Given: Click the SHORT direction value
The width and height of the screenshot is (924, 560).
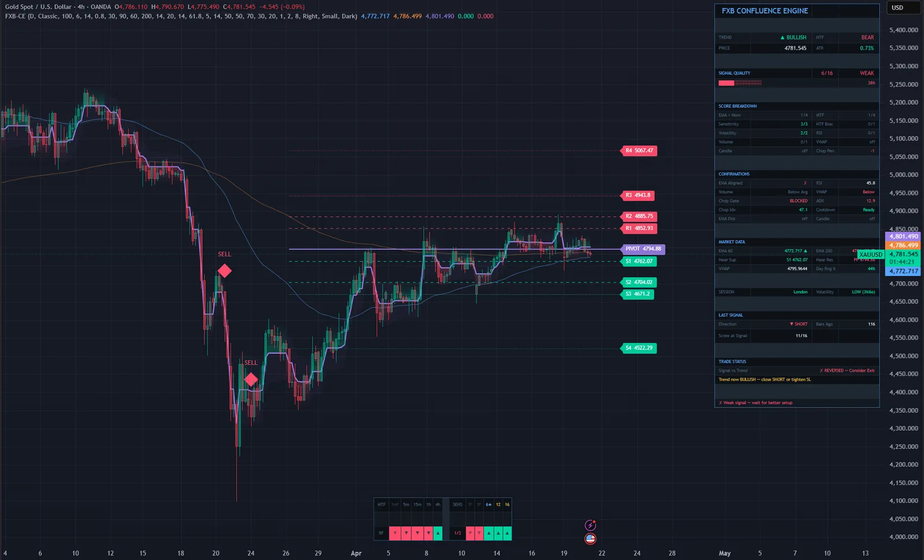Looking at the screenshot, I should (x=799, y=324).
